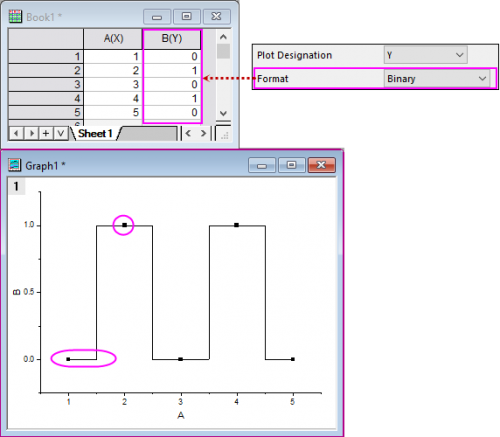
Task: Open the Plot Designation dropdown
Action: 426,55
